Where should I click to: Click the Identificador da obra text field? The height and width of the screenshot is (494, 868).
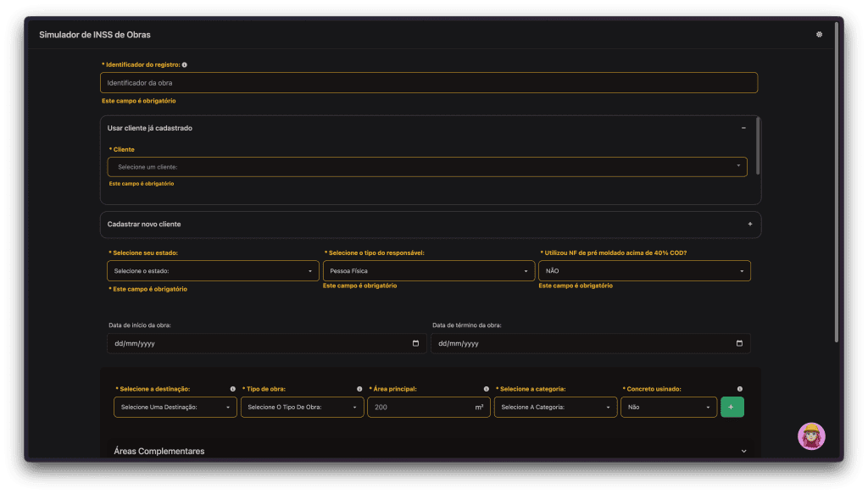coord(428,83)
